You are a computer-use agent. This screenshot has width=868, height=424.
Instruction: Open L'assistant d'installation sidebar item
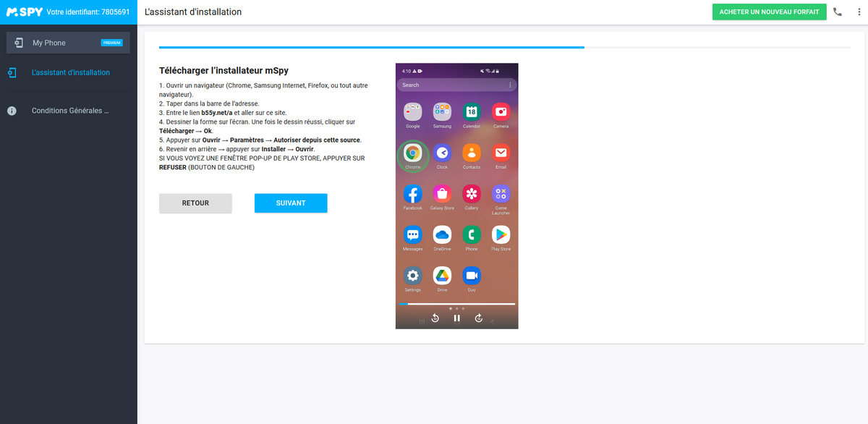coord(71,73)
